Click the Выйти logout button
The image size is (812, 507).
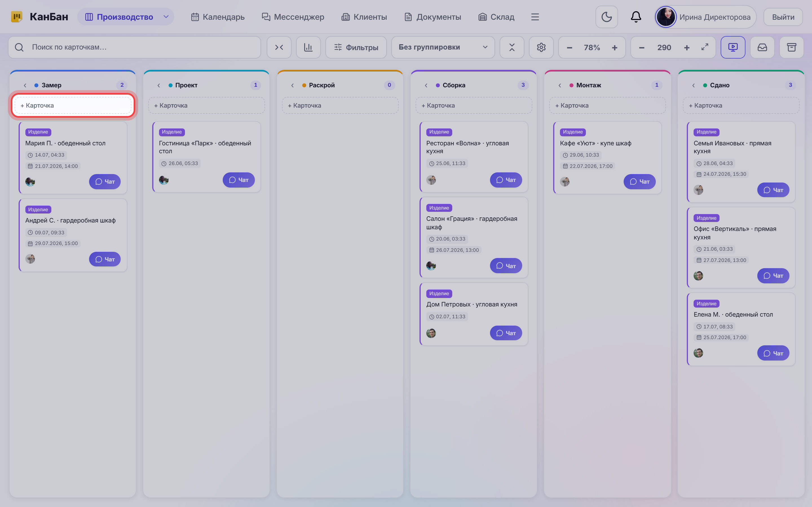click(783, 17)
